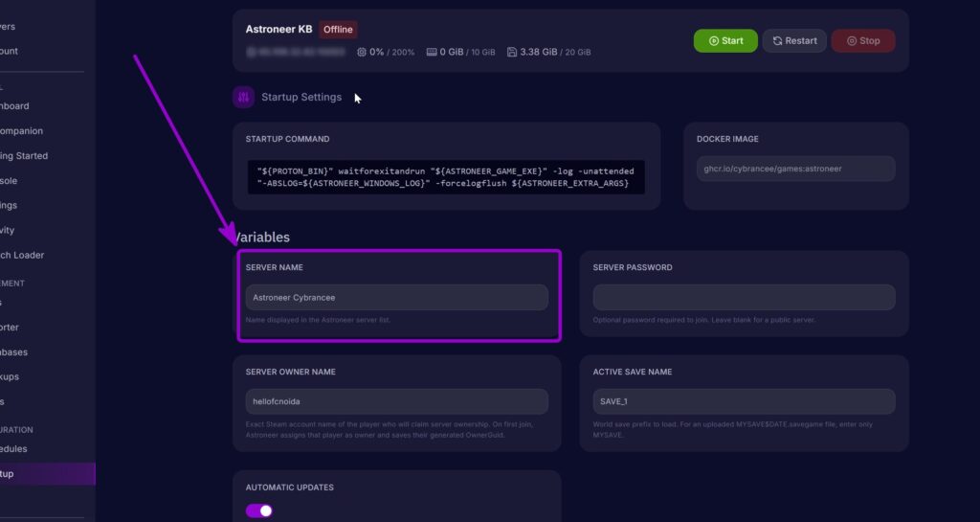Click the AUTOMATIC UPDATES label
The width and height of the screenshot is (980, 522).
click(289, 487)
